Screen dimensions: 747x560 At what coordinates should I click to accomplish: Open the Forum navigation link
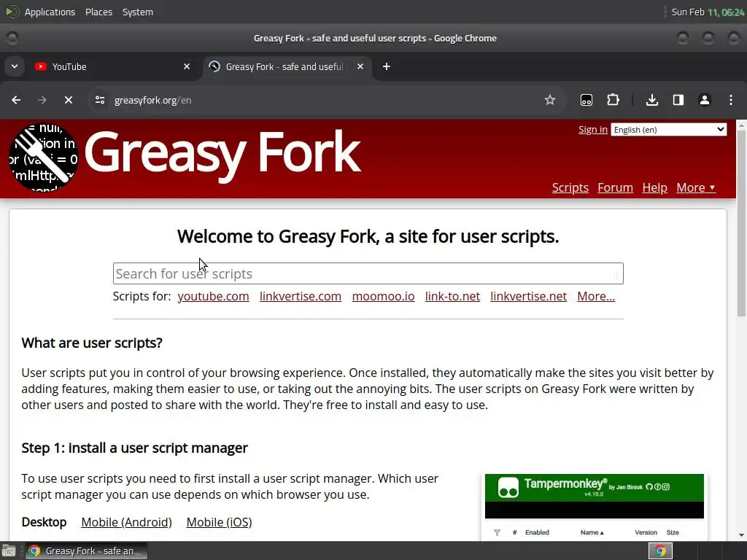[615, 187]
